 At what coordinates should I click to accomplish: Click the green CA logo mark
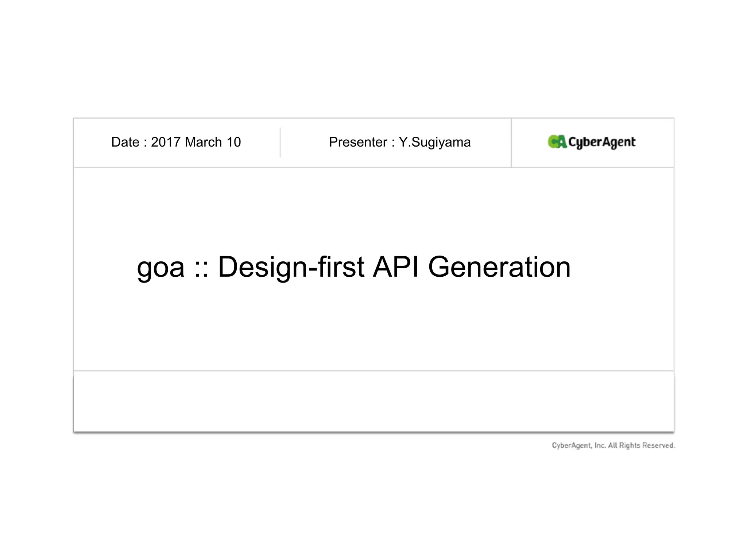click(x=557, y=142)
